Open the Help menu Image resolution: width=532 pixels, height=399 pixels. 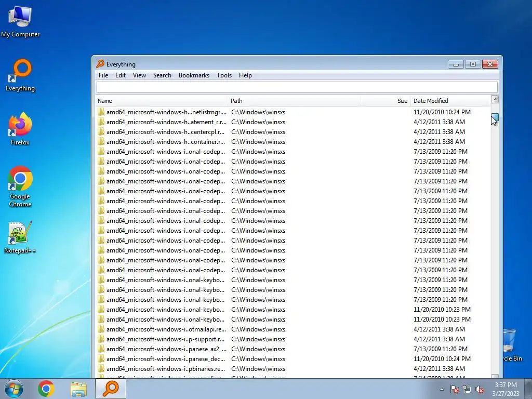(245, 75)
